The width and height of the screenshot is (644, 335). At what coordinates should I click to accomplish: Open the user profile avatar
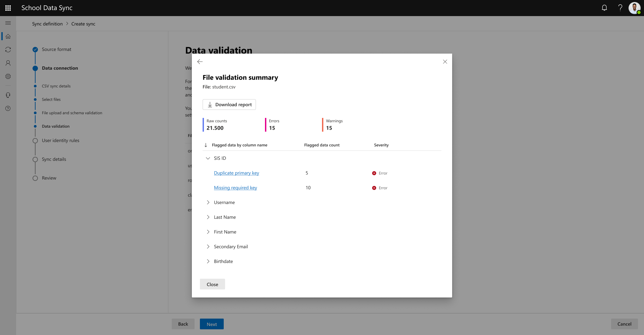tap(635, 8)
